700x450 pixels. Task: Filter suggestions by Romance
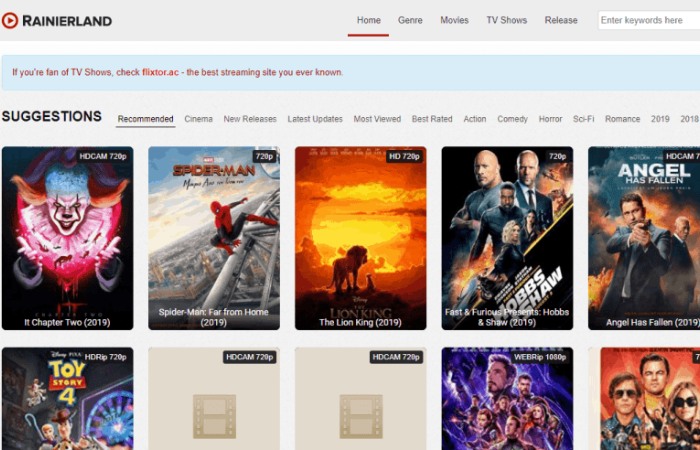coord(622,119)
